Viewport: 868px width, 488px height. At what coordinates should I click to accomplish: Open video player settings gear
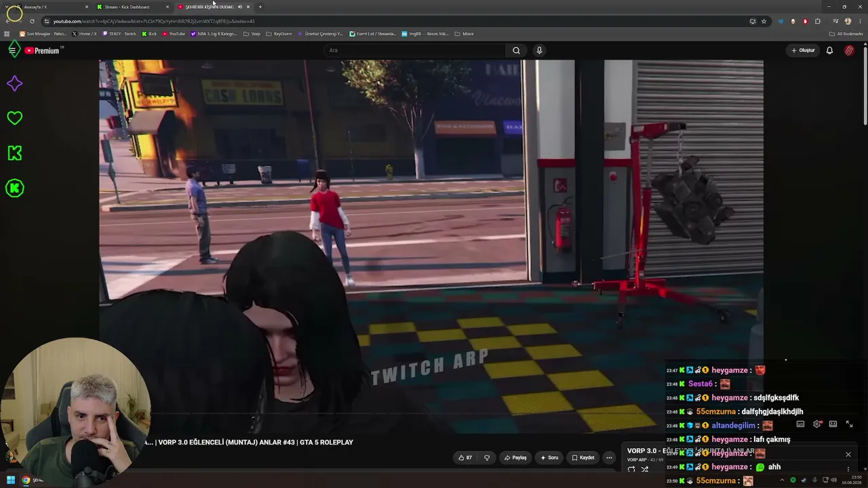(x=816, y=424)
